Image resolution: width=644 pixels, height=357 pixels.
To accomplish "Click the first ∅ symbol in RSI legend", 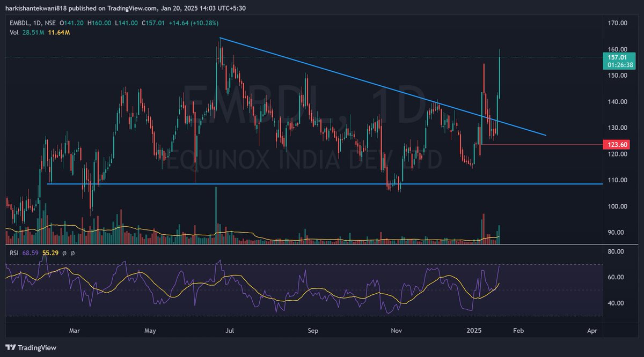I will 64,253.
